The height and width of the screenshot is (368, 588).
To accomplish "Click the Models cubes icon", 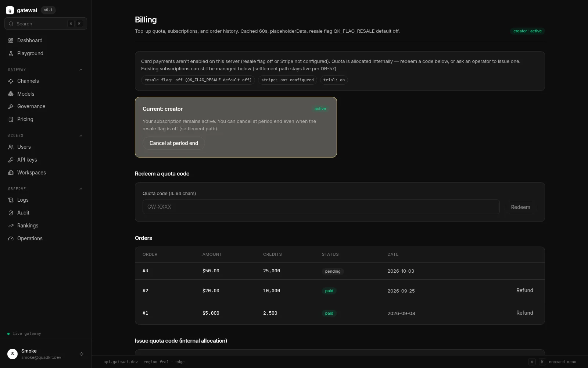I will tap(11, 94).
